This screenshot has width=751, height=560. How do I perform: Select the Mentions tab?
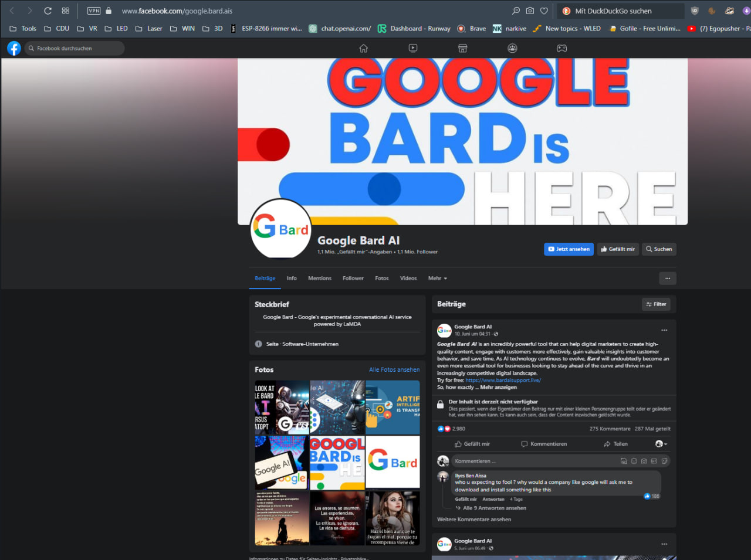point(320,279)
